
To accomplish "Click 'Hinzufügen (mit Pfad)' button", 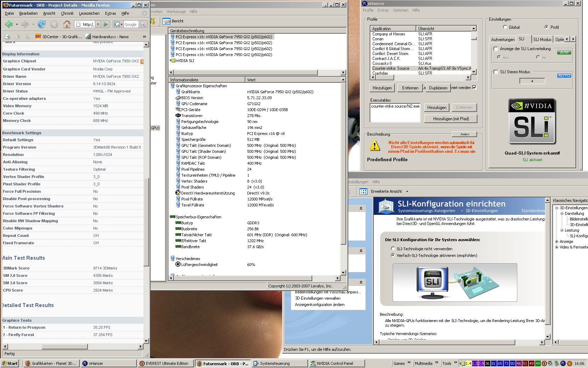I will click(451, 119).
